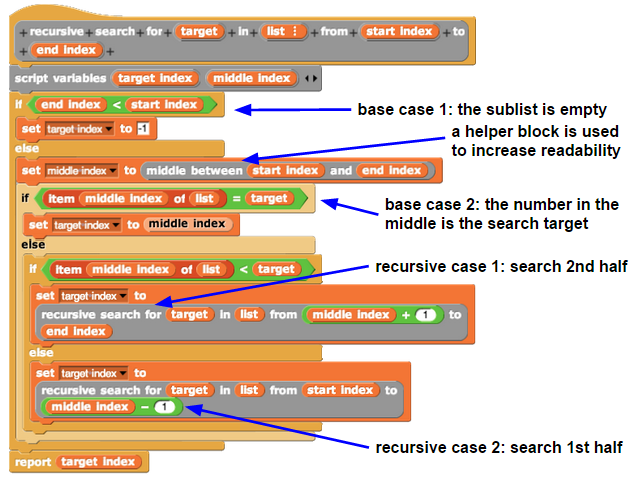Click the 'report target index' block
Viewport: 635px width, 479px height.
(78, 462)
